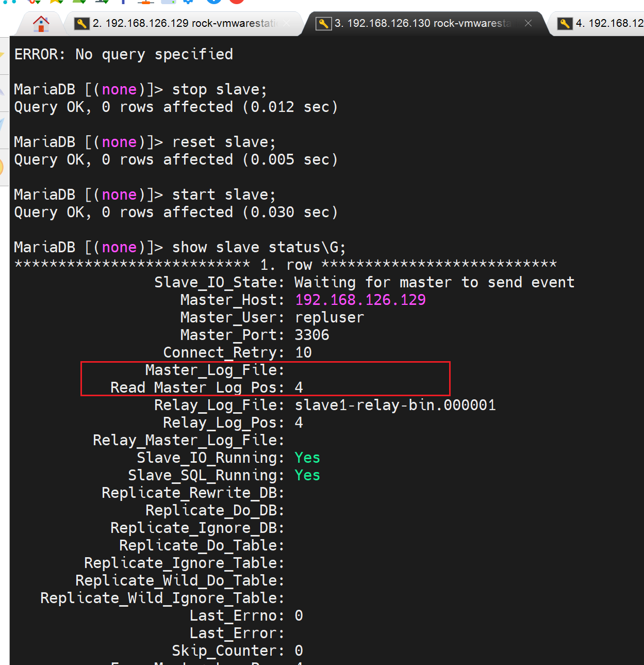Image resolution: width=644 pixels, height=665 pixels.
Task: Click key icon on 192.168.126.129 tab
Action: click(x=81, y=23)
